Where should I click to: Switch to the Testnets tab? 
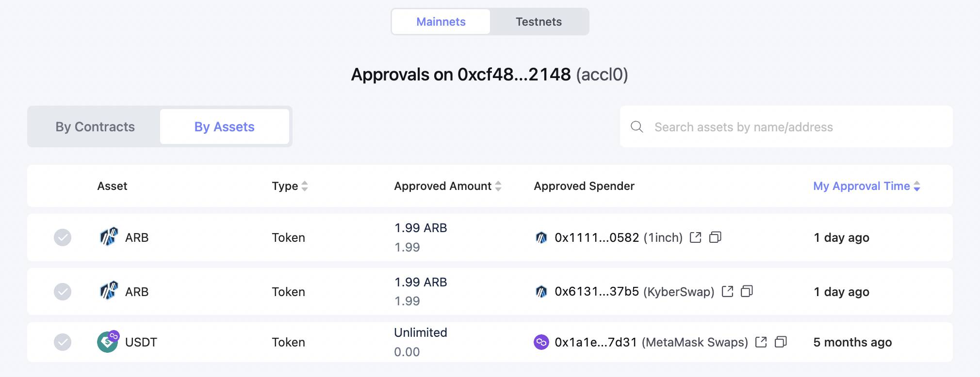click(539, 22)
